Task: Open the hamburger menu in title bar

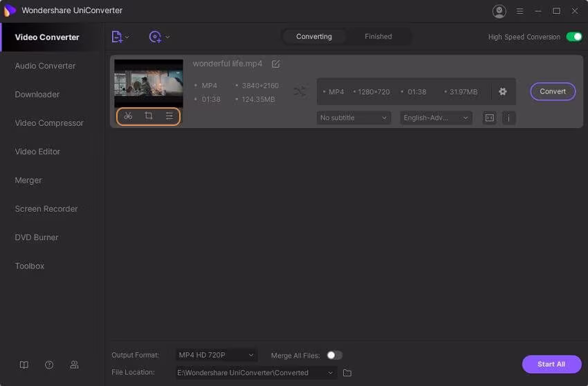Action: [520, 11]
